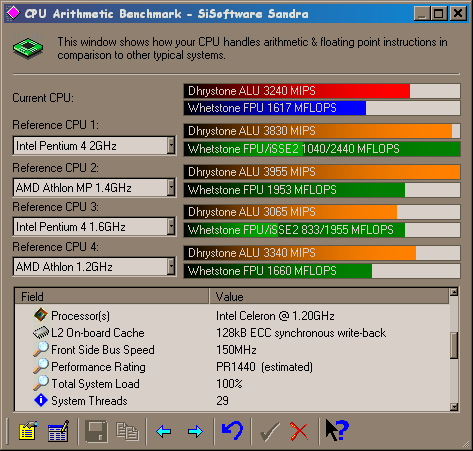Open the Reference CPU 2 dropdown arrow
Image resolution: width=473 pixels, height=451 pixels.
click(x=171, y=187)
